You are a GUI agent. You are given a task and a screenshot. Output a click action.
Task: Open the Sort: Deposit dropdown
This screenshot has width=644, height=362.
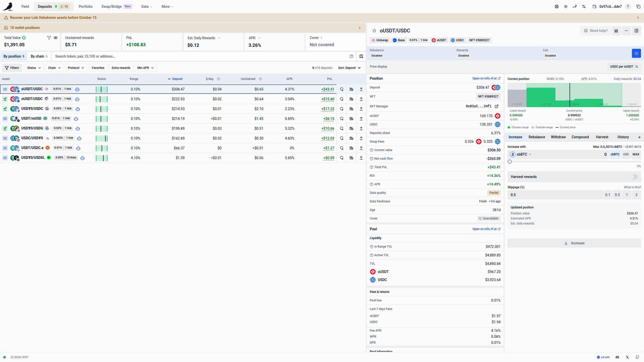tap(349, 68)
